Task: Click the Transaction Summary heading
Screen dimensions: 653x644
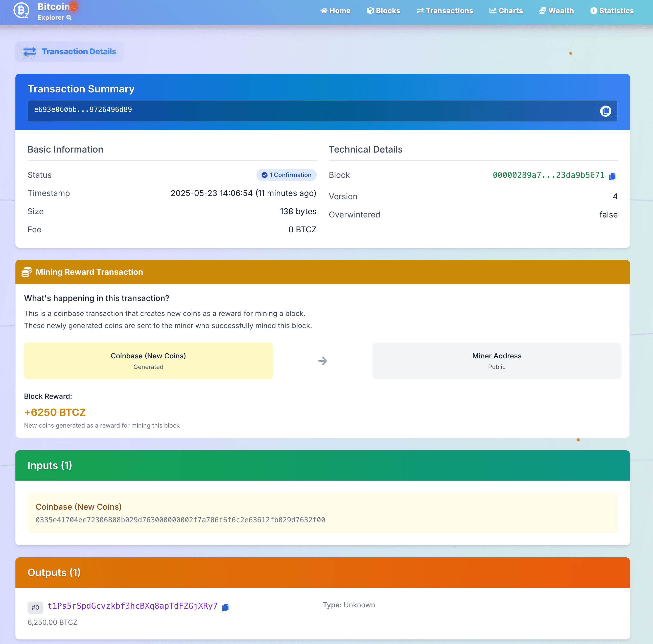Action: [x=81, y=89]
